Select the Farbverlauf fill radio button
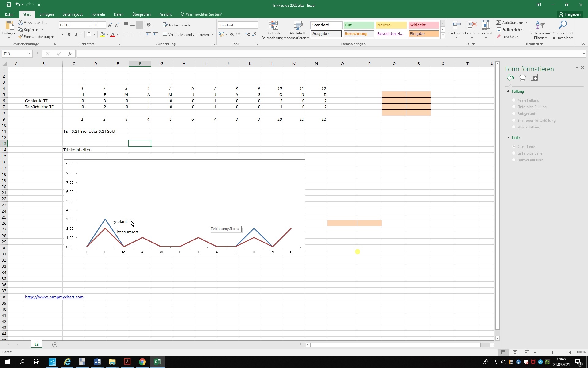This screenshot has width=588, height=368. [514, 114]
